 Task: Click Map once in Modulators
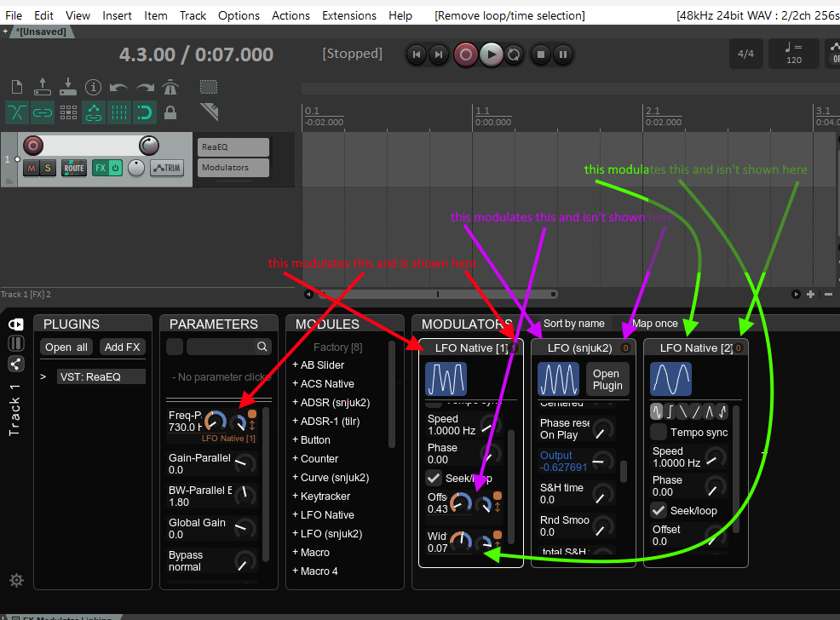click(654, 324)
